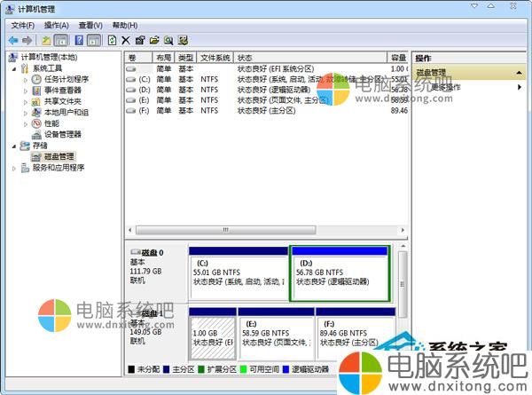Open the File (文件) menu
The width and height of the screenshot is (532, 395).
coord(23,26)
